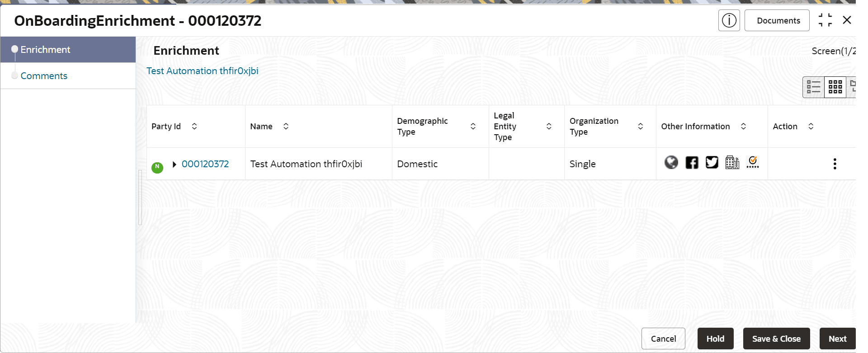Open the information icon in header
Screen dimensions: 868x353
729,20
